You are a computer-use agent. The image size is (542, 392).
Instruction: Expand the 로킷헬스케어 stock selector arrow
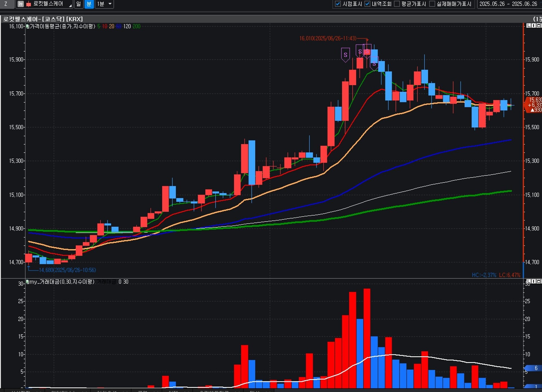pyautogui.click(x=70, y=5)
